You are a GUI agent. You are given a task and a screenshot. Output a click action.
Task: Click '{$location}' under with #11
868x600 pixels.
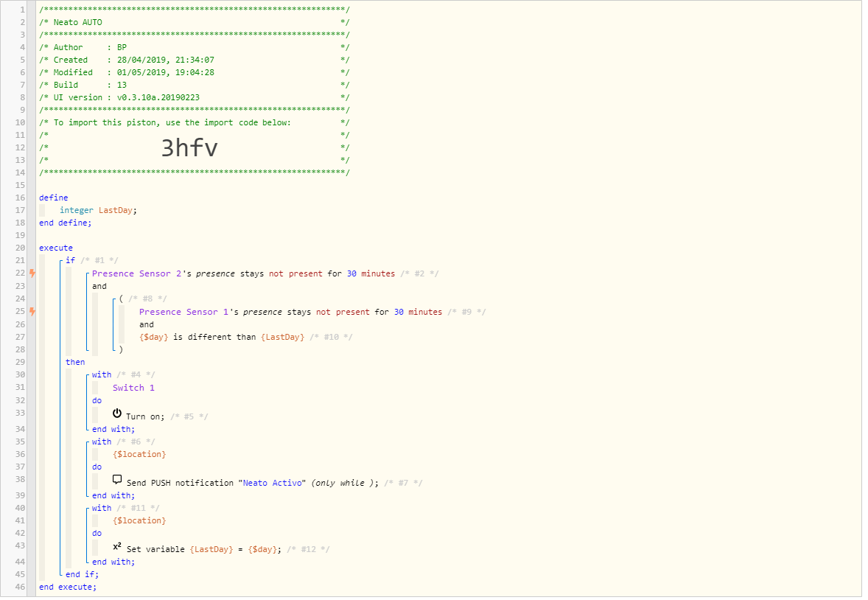[139, 521]
